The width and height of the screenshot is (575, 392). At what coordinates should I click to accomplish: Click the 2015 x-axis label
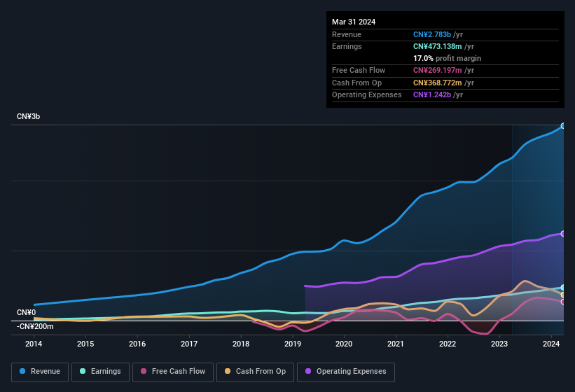pyautogui.click(x=85, y=344)
